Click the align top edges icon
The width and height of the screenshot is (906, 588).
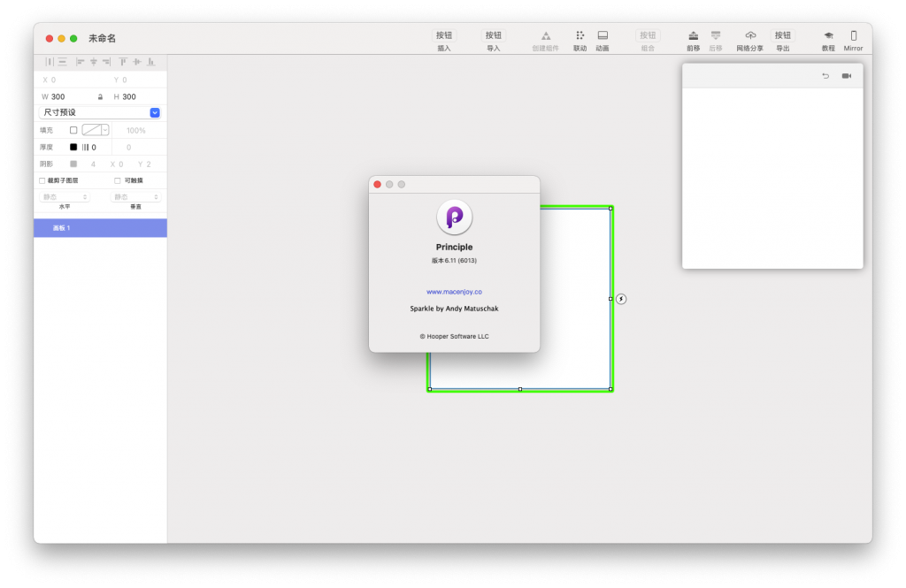click(x=123, y=62)
